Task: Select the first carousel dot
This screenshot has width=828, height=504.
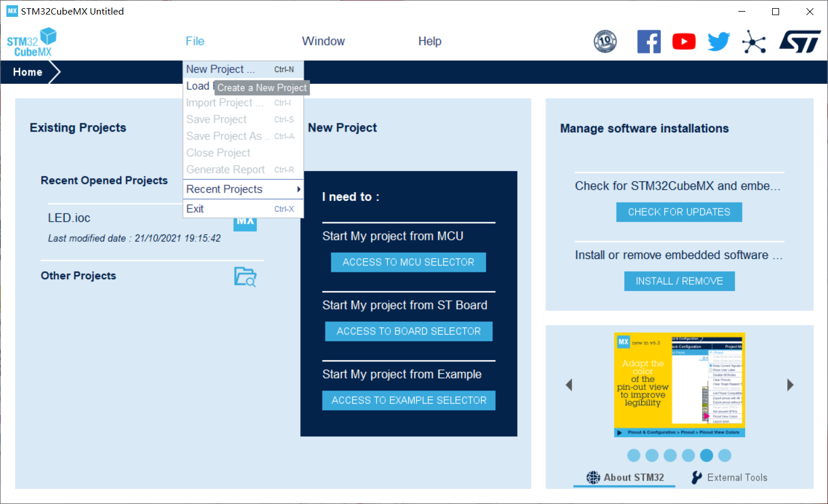Action: (634, 455)
